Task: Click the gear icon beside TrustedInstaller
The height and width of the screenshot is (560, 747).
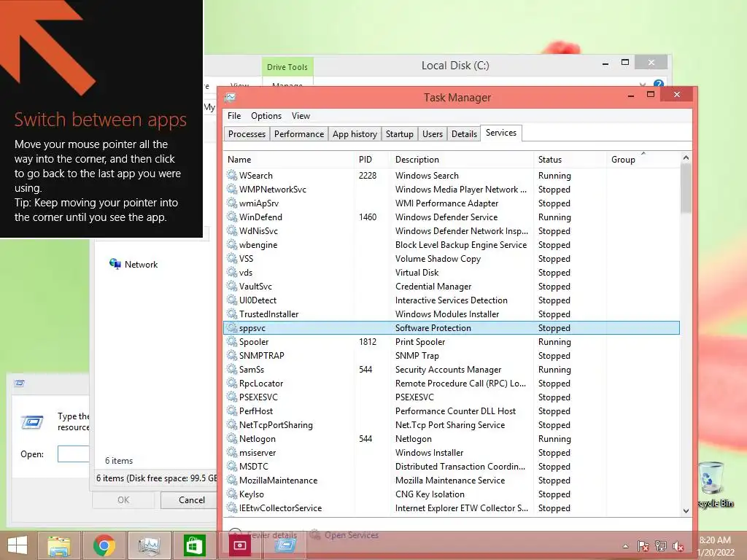Action: (232, 314)
